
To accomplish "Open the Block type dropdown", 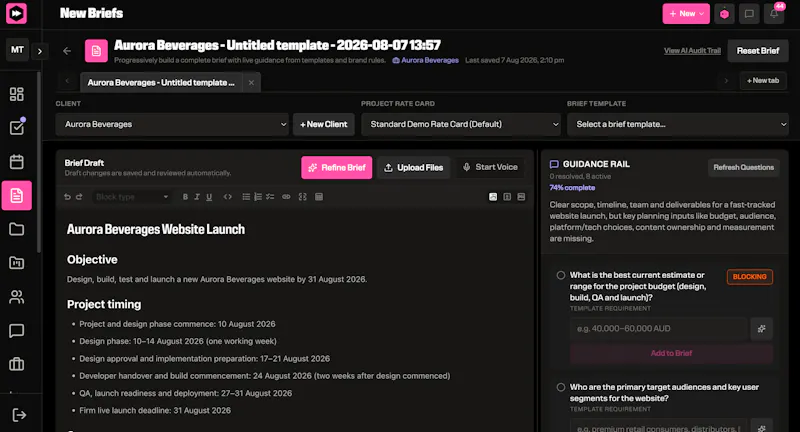I will pos(132,197).
